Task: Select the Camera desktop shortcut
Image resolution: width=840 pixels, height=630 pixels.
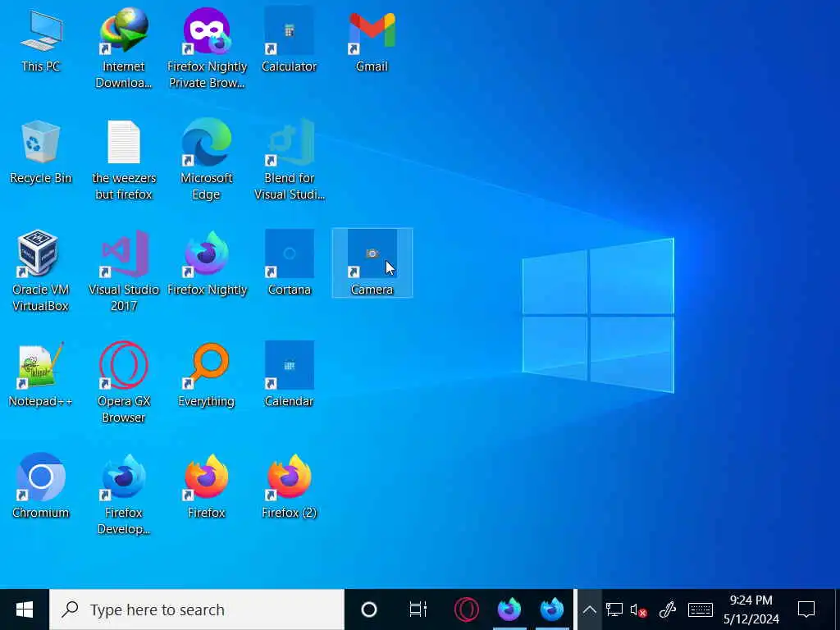Action: click(x=372, y=263)
